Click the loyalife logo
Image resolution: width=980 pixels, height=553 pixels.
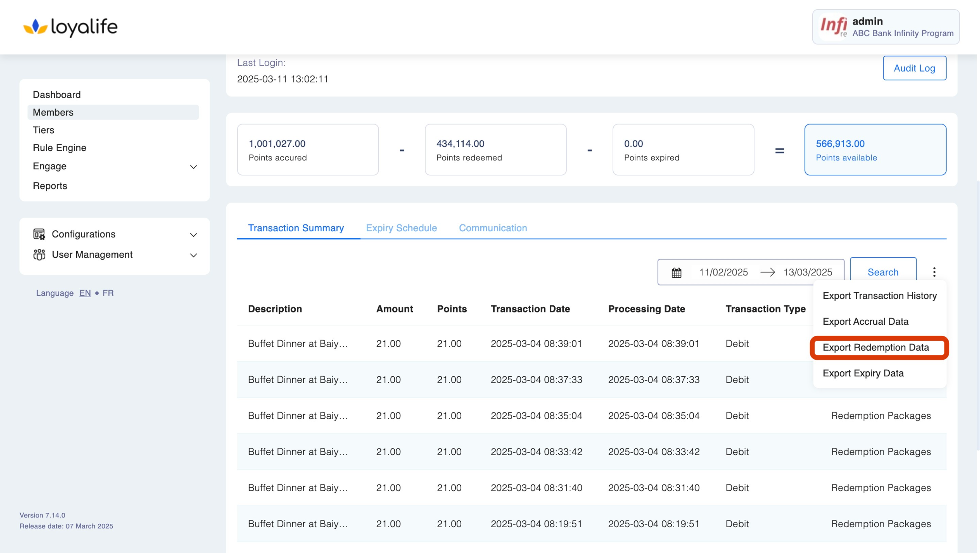point(70,27)
